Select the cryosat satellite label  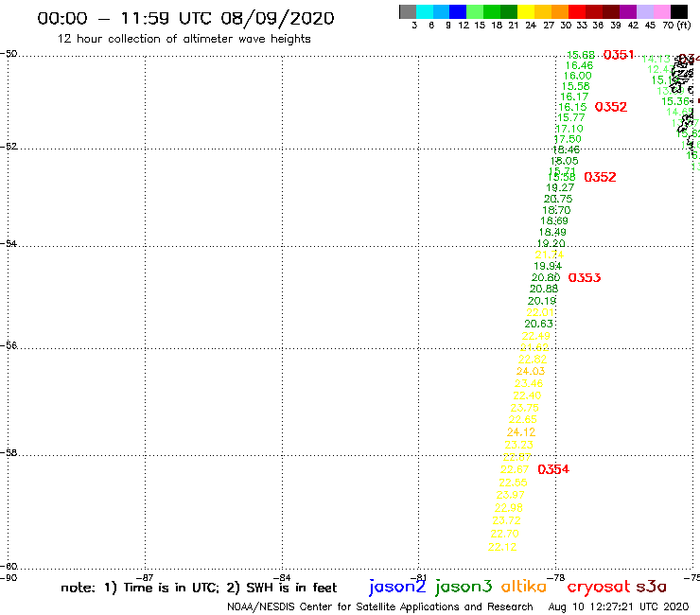coord(599,588)
